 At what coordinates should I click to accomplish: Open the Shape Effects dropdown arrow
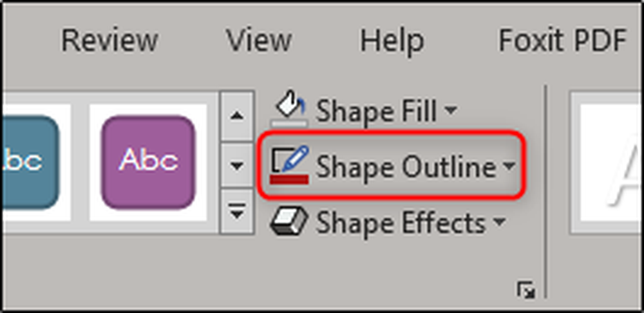tap(499, 222)
